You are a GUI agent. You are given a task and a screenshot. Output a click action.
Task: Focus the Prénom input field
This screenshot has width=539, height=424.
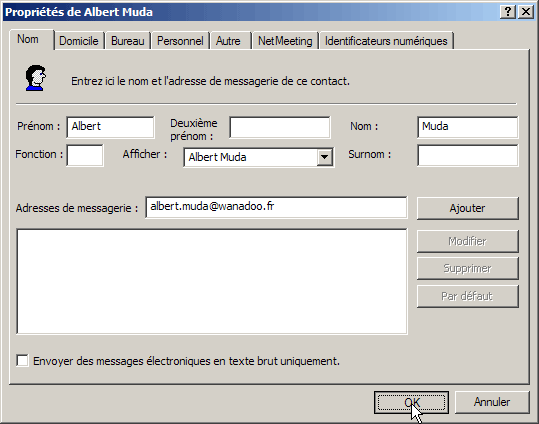click(x=110, y=127)
